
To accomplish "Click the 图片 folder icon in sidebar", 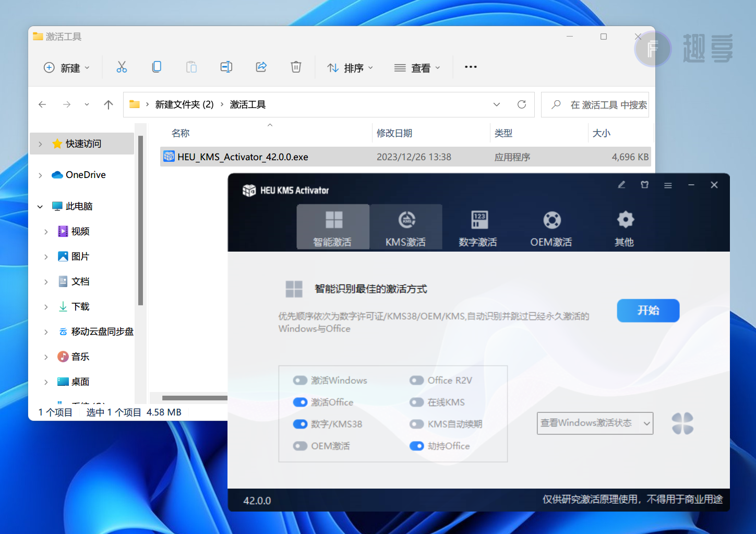I will coord(63,256).
